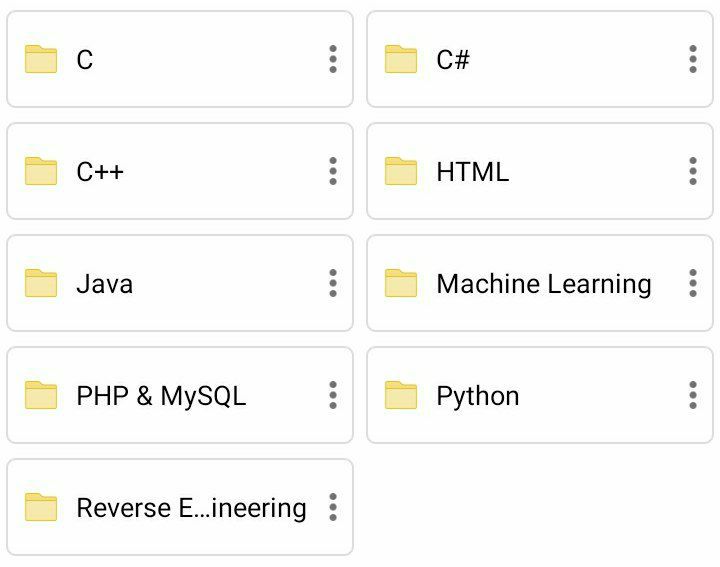
Task: Open more options for Reverse Engineering folder
Action: point(333,507)
